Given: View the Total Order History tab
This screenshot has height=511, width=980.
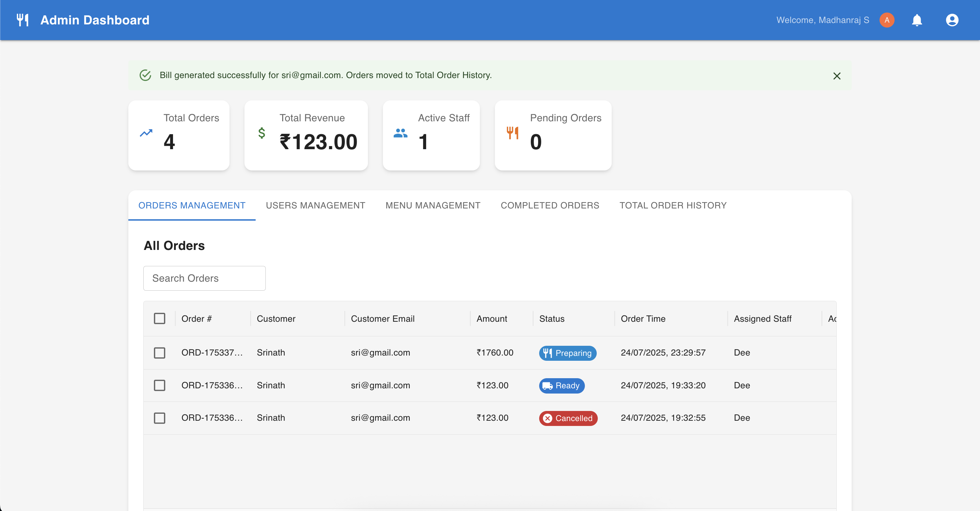Looking at the screenshot, I should pos(673,205).
